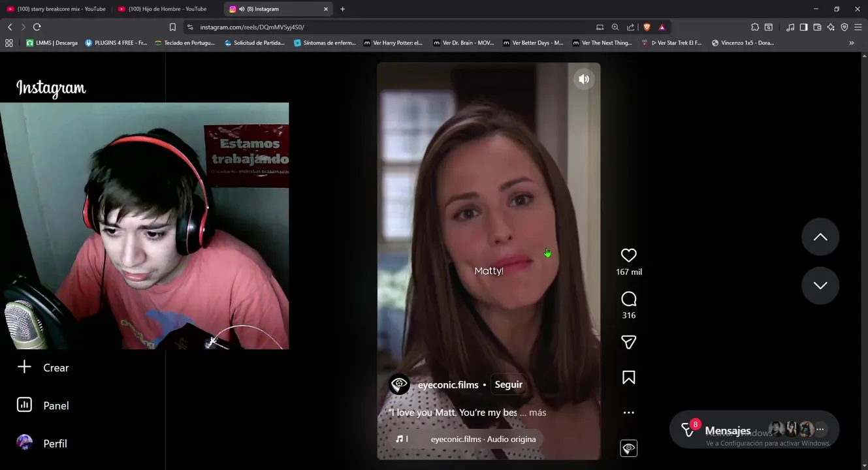The width and height of the screenshot is (868, 470).
Task: Toggle the browser sidebar panel icon
Action: click(804, 27)
